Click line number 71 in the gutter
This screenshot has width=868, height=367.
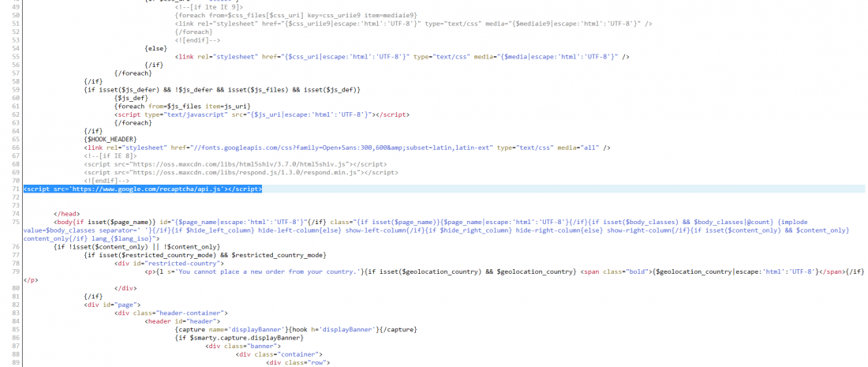tap(14, 189)
